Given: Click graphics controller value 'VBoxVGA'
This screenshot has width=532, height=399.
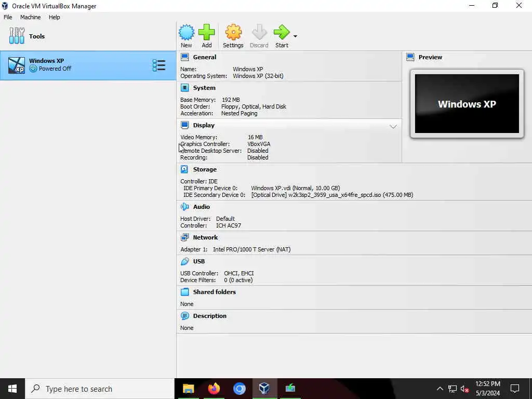Looking at the screenshot, I should [x=259, y=144].
